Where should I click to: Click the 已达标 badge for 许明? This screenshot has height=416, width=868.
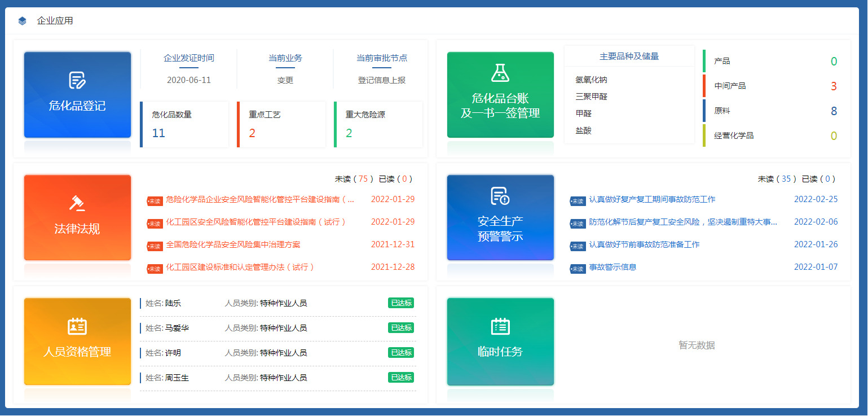(401, 353)
